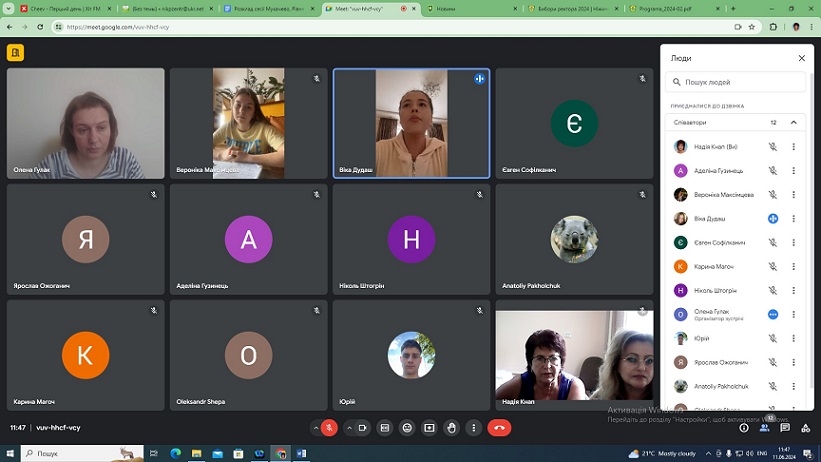
Task: Toggle the camera button in the call bar
Action: [x=362, y=428]
